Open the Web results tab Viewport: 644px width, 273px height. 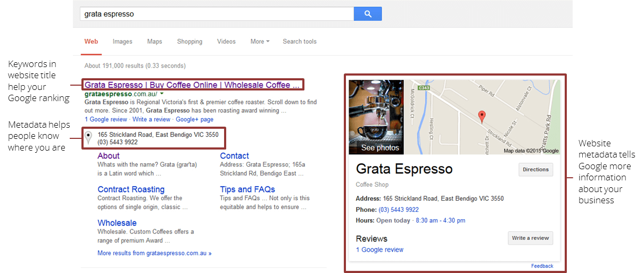pyautogui.click(x=91, y=42)
